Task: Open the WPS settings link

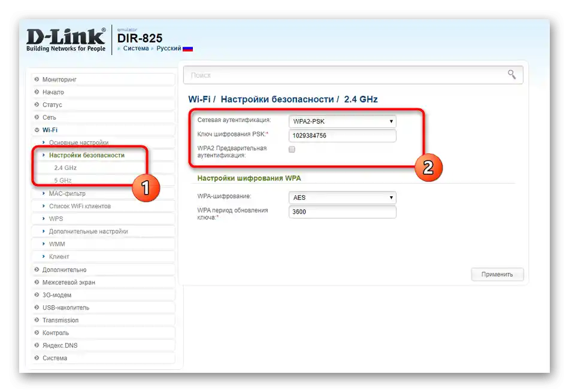Action: [x=56, y=218]
